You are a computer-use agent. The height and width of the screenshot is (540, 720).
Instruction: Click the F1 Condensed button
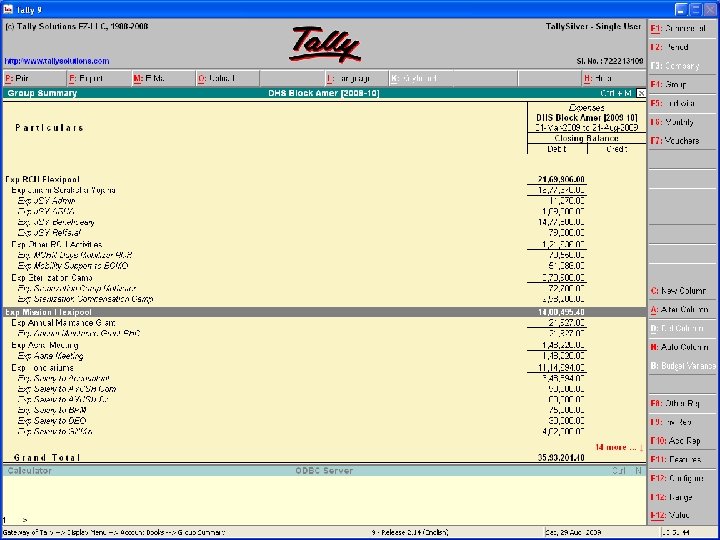[x=682, y=29]
